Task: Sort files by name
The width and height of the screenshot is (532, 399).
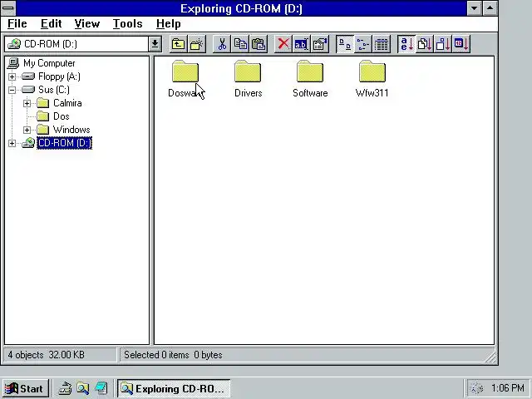Action: coord(406,44)
